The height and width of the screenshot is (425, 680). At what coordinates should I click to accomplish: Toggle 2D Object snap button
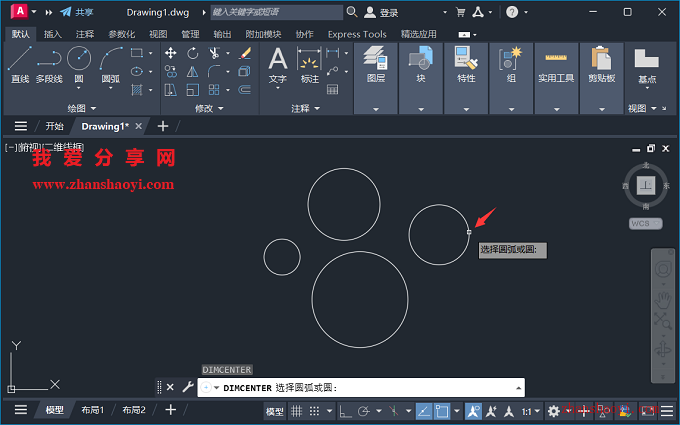click(442, 411)
